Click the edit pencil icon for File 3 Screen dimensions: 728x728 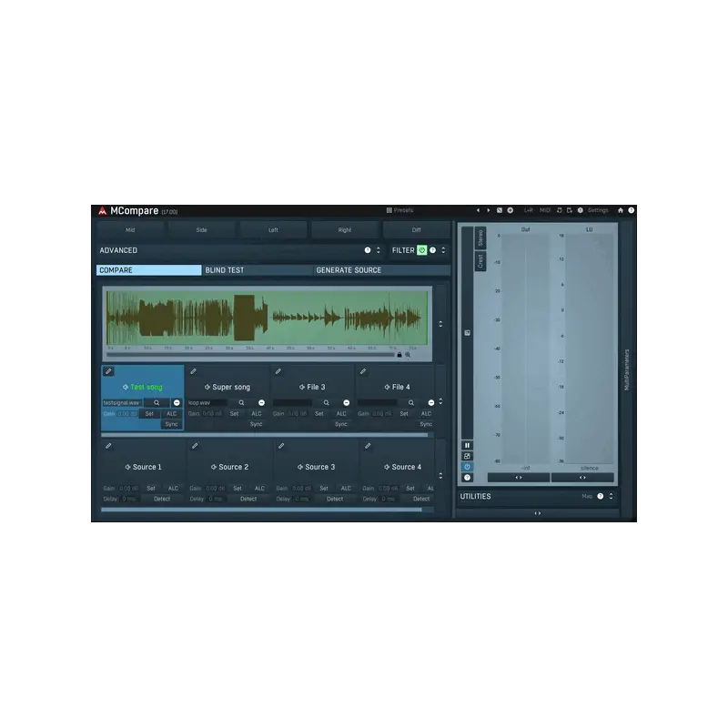click(278, 371)
